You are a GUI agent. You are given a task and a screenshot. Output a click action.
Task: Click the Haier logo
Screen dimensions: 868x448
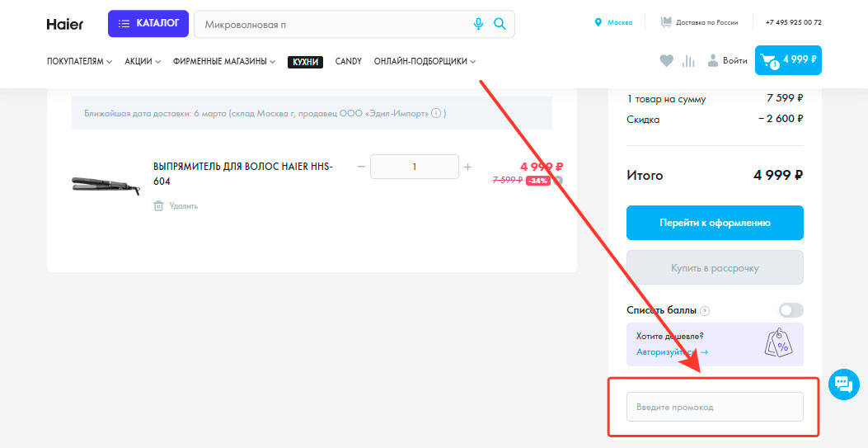point(65,24)
